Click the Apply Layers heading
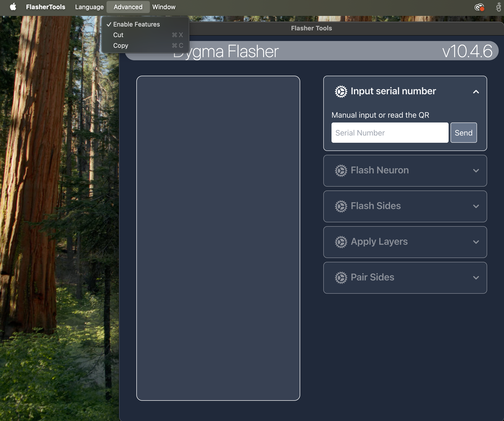 pyautogui.click(x=379, y=242)
